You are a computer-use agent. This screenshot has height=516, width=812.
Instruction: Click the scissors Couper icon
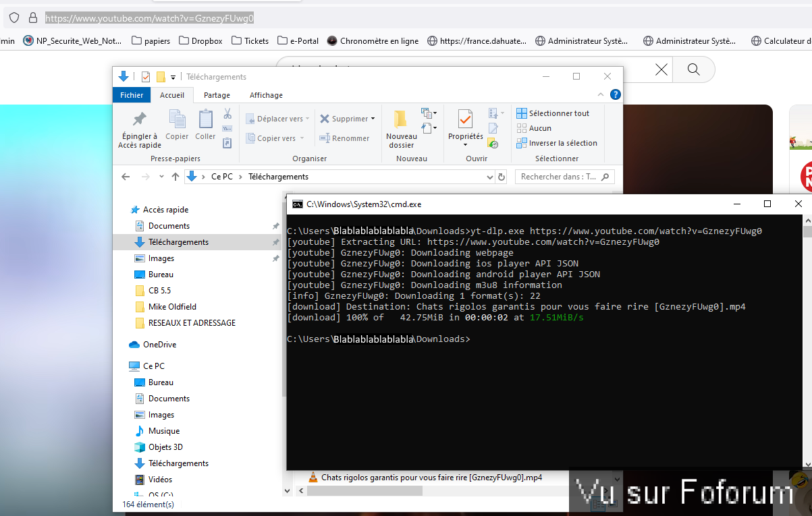[x=227, y=113]
